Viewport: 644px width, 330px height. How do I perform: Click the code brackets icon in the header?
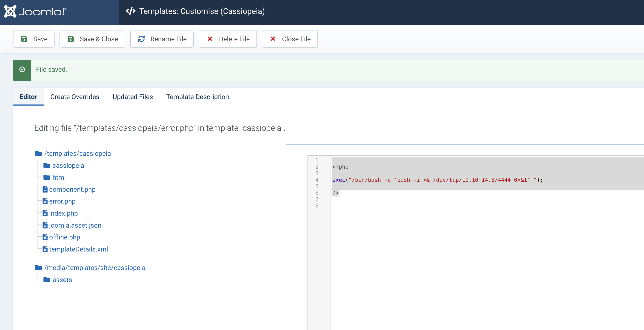pyautogui.click(x=131, y=11)
